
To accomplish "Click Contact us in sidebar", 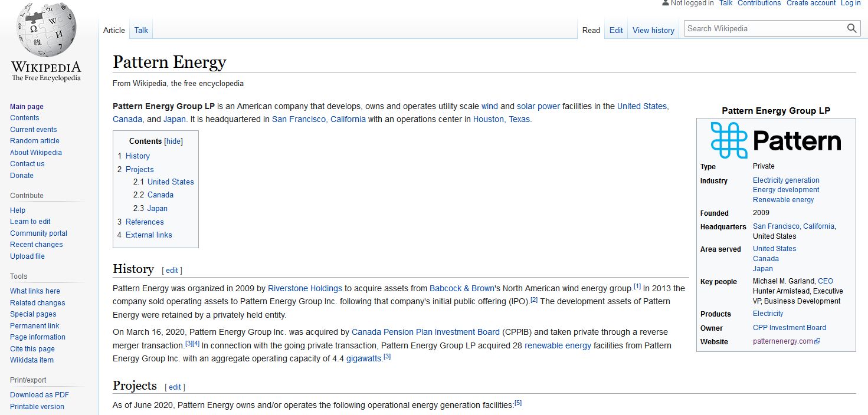I will pos(27,164).
